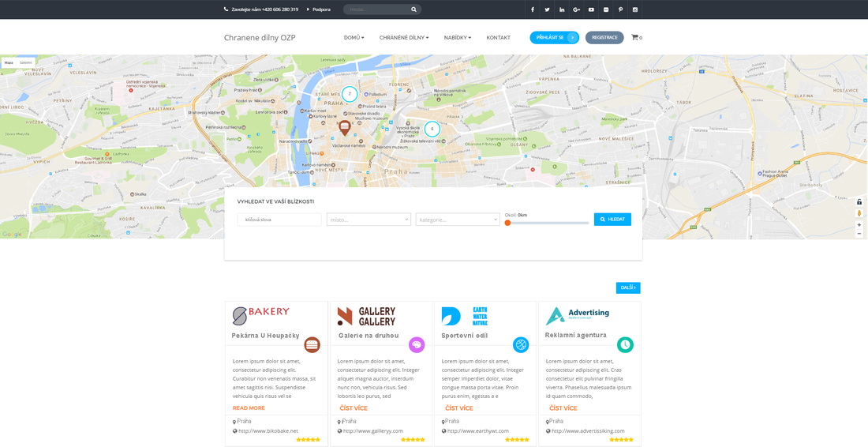
Task: Open the Twitter social link
Action: (x=547, y=9)
